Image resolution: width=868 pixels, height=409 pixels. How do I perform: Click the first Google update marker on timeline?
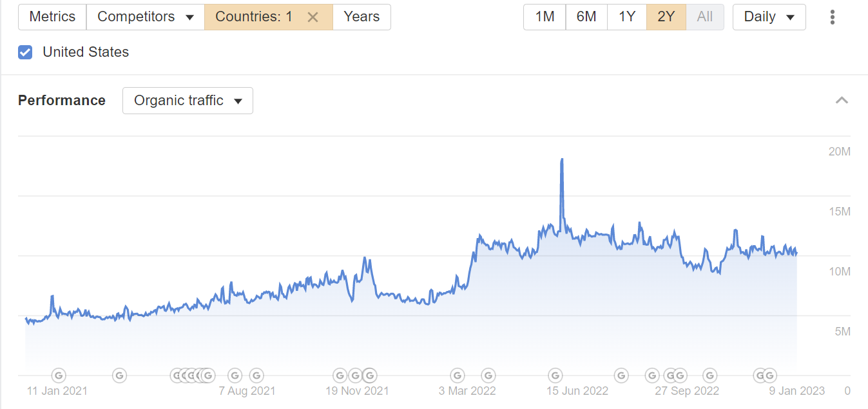[59, 375]
